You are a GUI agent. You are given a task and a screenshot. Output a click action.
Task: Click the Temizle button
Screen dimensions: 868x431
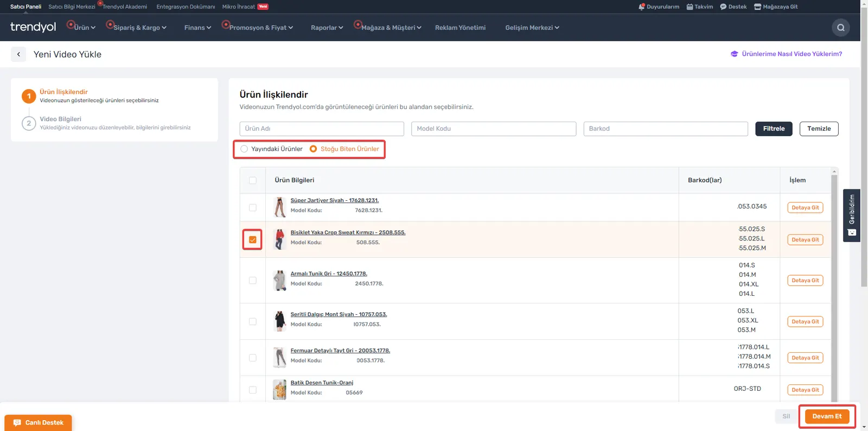click(819, 129)
